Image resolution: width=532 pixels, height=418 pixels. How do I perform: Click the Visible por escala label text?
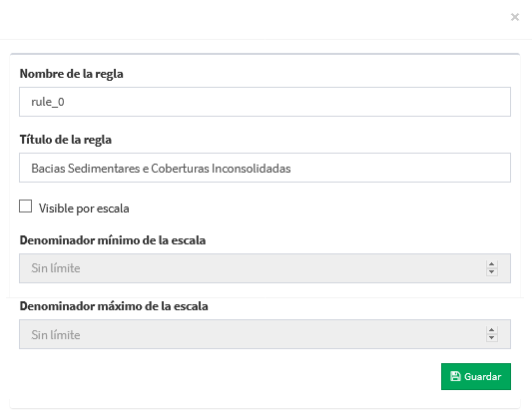pyautogui.click(x=84, y=209)
